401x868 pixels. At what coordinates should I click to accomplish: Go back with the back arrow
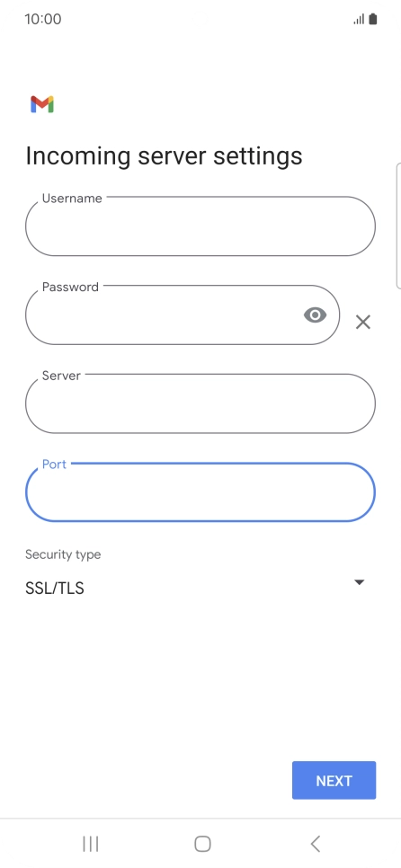pyautogui.click(x=316, y=844)
